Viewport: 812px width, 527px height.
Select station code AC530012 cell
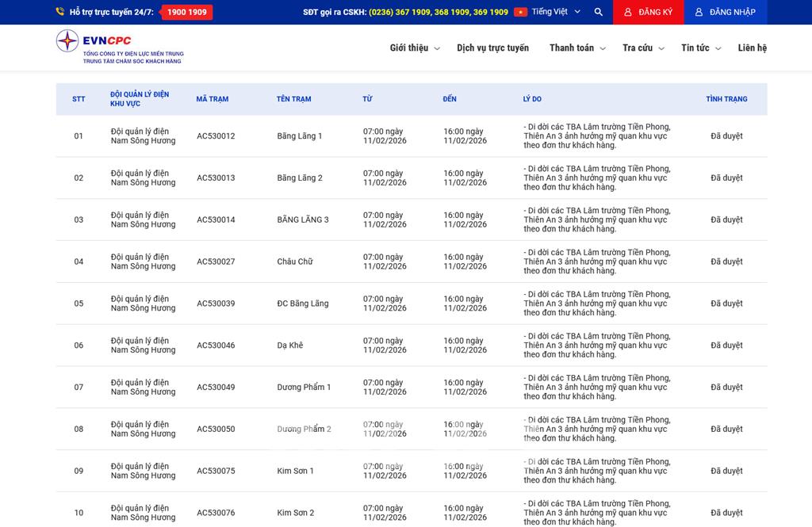pos(216,136)
